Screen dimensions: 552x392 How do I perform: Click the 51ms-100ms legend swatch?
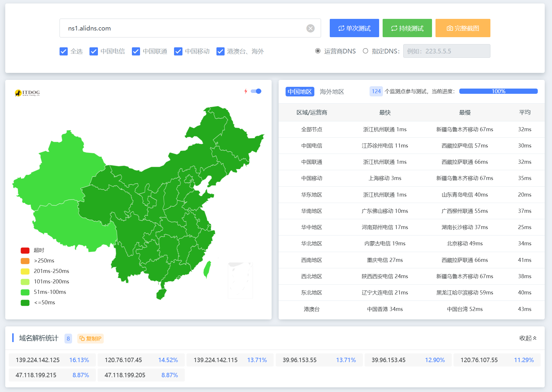25,292
